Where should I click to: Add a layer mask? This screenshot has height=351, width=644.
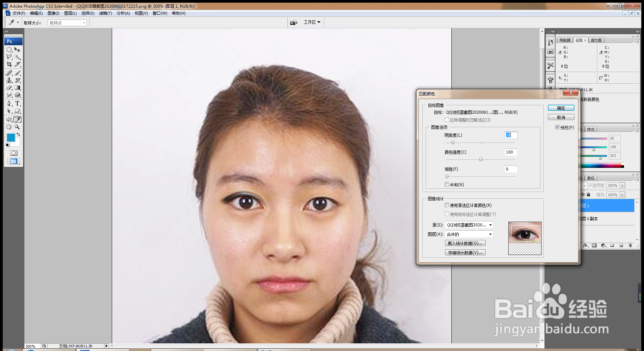pos(594,245)
